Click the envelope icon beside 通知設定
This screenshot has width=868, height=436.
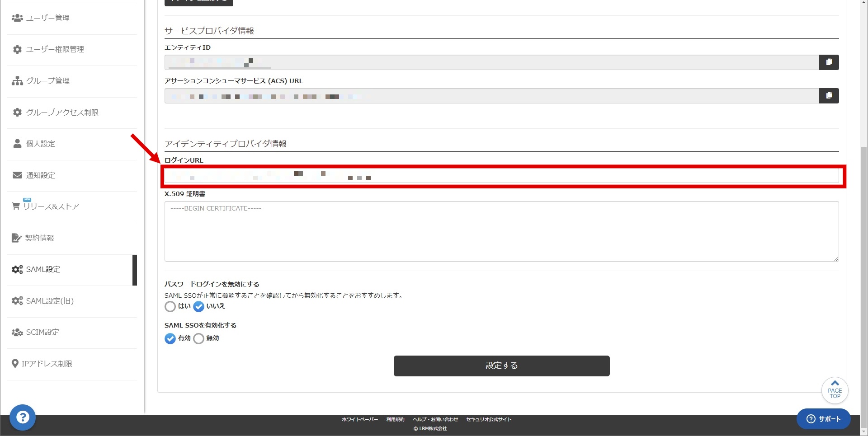(x=17, y=175)
